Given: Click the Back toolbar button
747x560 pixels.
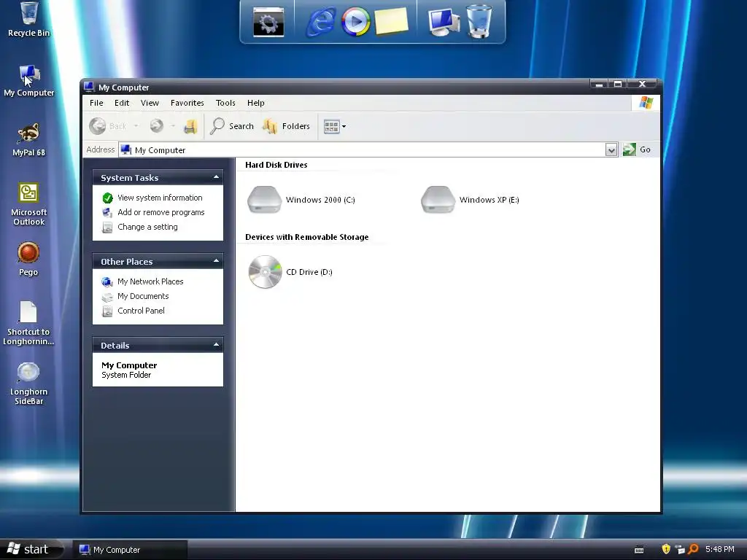Looking at the screenshot, I should pos(108,126).
